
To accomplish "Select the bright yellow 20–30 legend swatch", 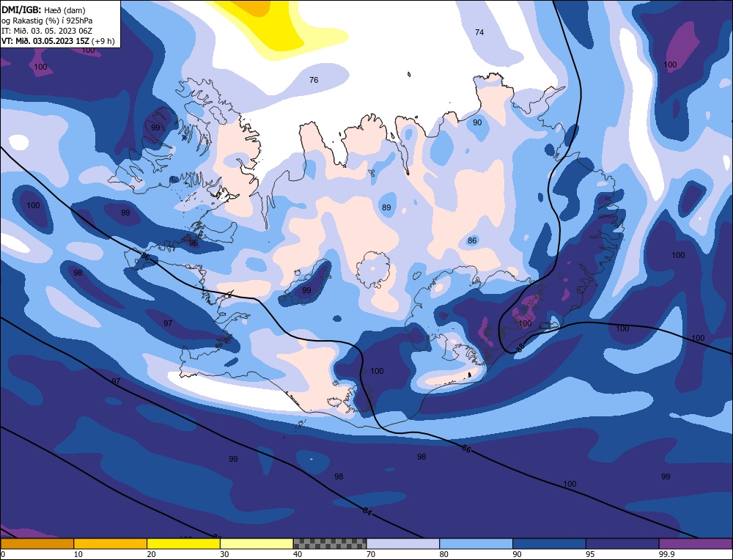I will point(183,543).
